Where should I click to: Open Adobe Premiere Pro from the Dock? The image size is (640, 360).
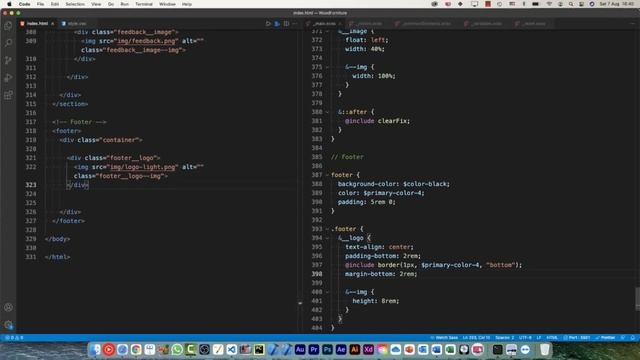pyautogui.click(x=313, y=349)
